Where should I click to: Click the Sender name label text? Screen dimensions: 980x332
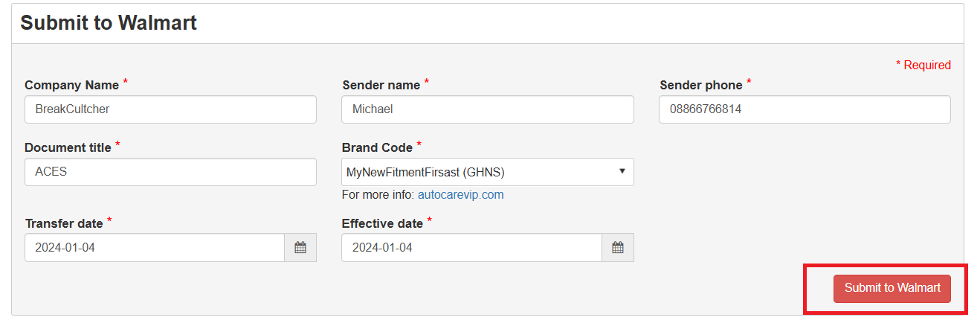pos(381,86)
